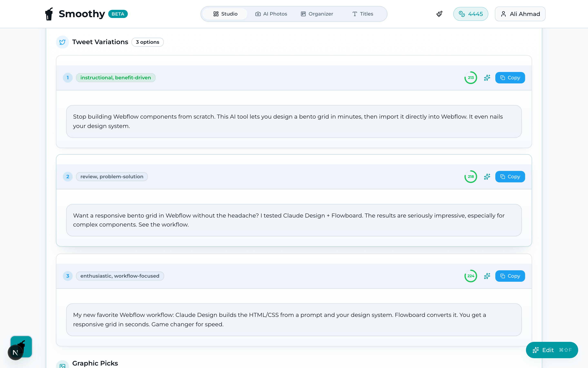588x368 pixels.
Task: Click the '3 options' count badge
Action: click(147, 42)
